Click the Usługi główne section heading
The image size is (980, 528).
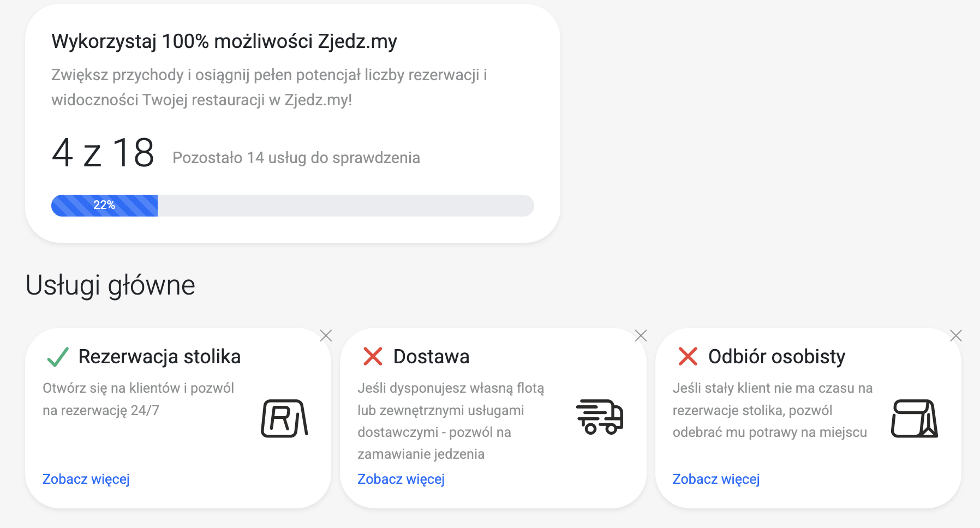coord(110,285)
